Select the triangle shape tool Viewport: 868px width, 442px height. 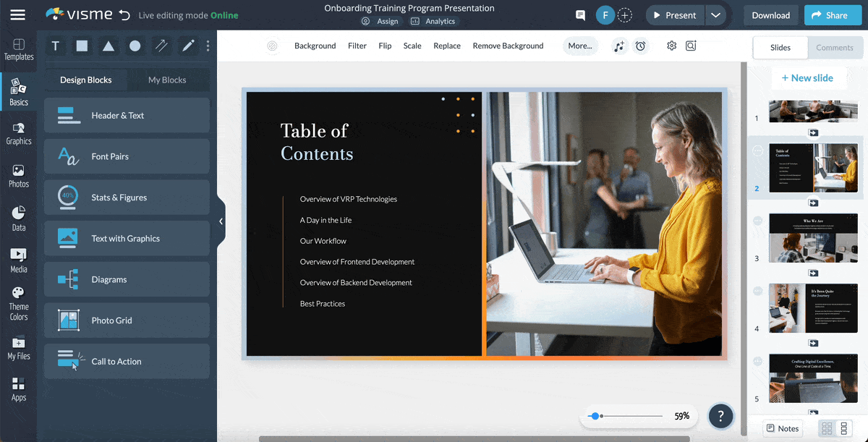[x=108, y=46]
